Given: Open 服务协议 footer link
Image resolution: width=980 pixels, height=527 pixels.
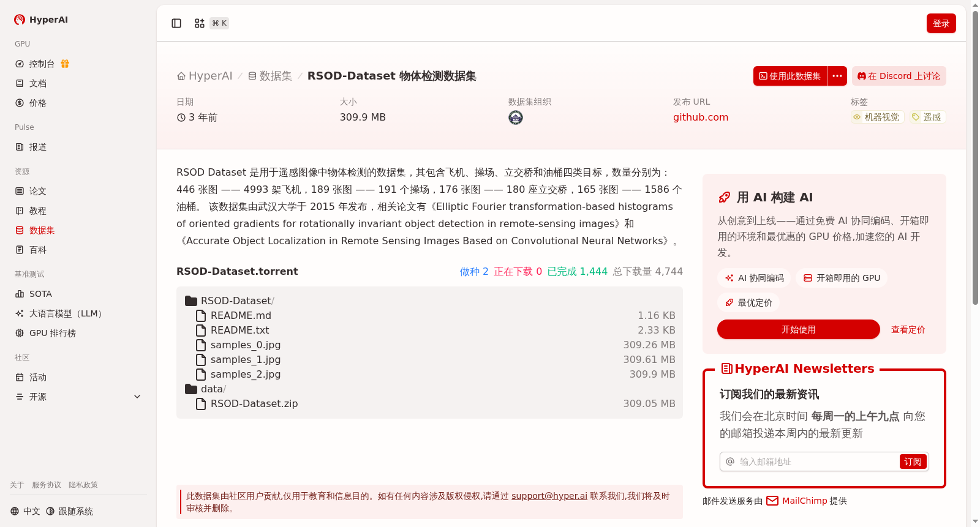Looking at the screenshot, I should 47,485.
